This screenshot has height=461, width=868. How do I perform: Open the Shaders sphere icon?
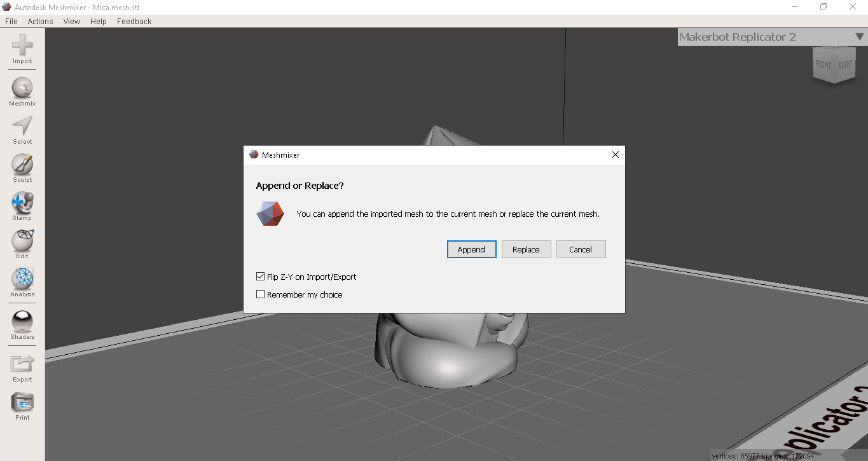coord(22,322)
